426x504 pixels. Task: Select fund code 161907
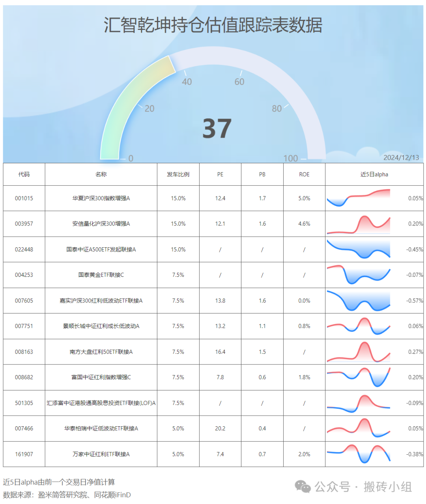tap(24, 454)
